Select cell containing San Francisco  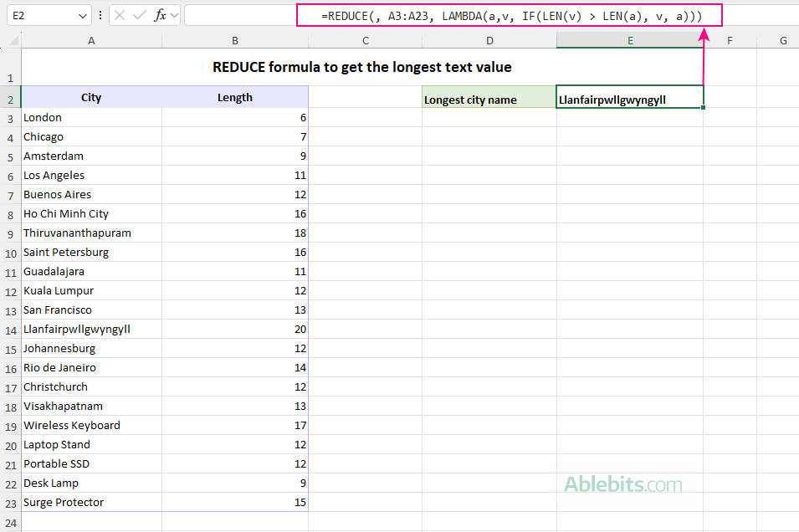[91, 309]
